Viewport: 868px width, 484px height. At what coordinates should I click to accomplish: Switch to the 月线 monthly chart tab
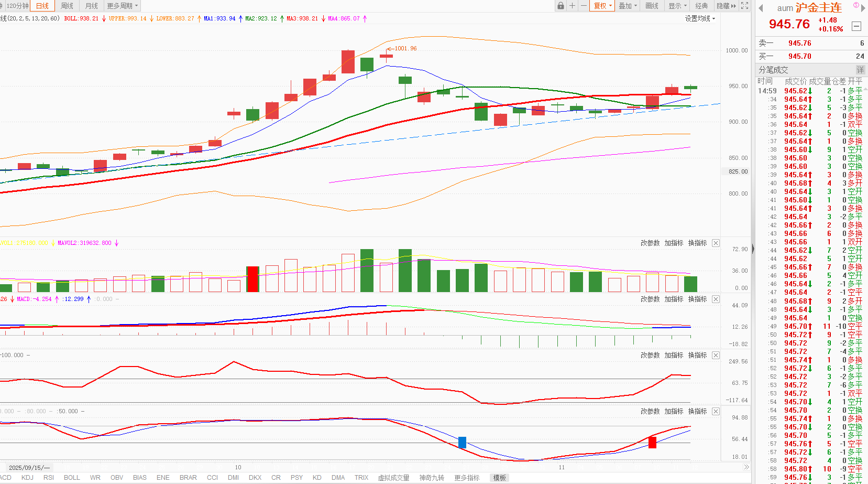[92, 6]
